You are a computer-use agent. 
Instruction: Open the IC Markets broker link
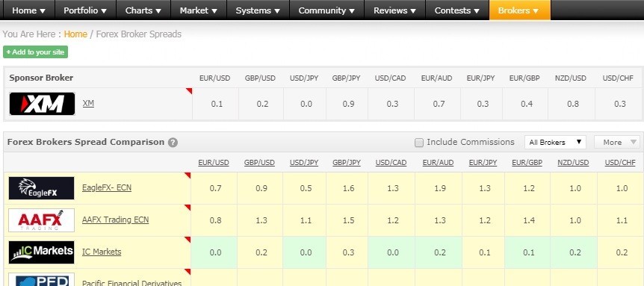tap(102, 252)
